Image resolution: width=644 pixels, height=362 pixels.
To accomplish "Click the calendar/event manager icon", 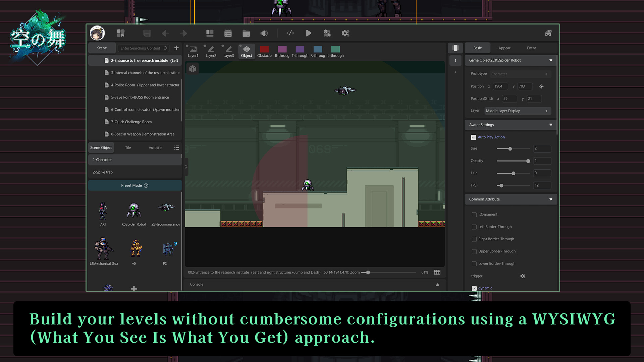I will 228,33.
